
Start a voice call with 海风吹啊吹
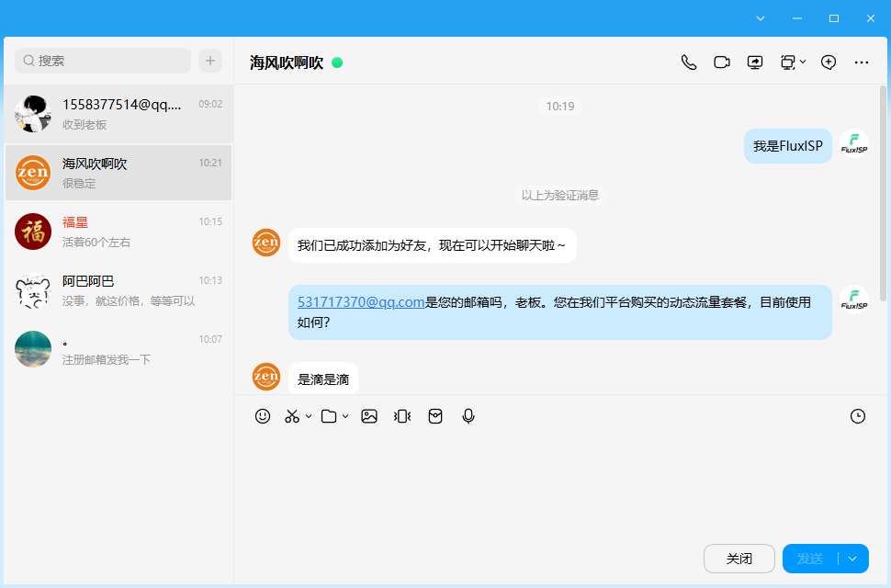pos(689,62)
